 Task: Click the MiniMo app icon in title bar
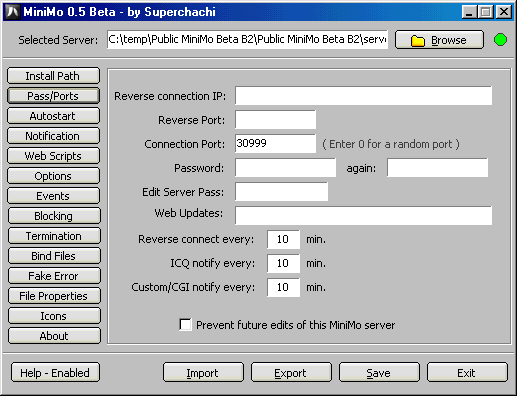12,12
